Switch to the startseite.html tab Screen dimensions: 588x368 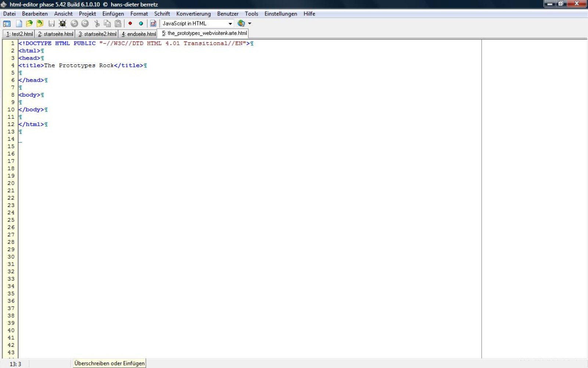point(55,34)
